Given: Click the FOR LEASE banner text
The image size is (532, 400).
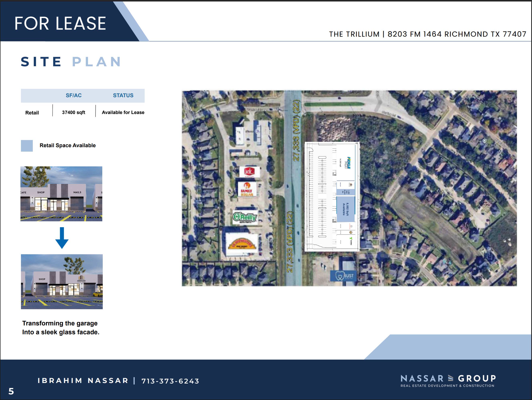Looking at the screenshot, I should [60, 23].
